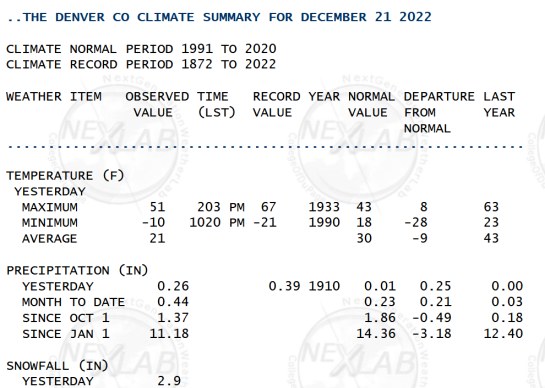The width and height of the screenshot is (545, 388).
Task: Click the OBSERVED VALUE column header
Action: pos(157,105)
